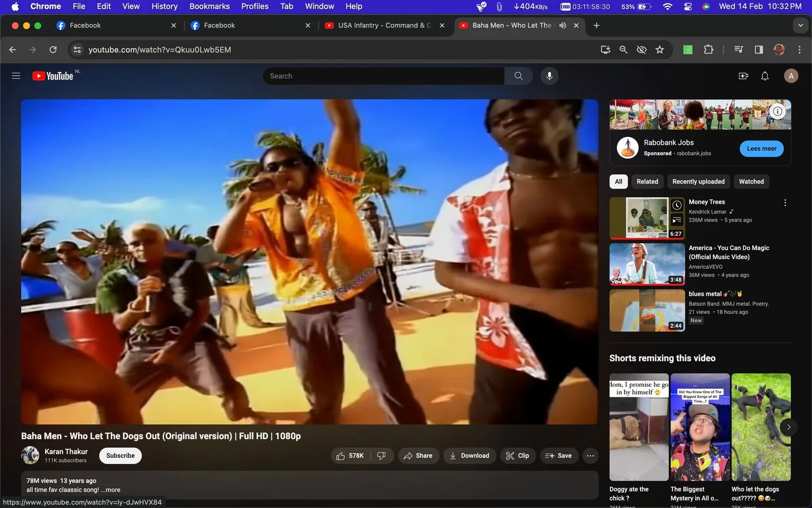Show next Shorts with arrow

(x=789, y=427)
